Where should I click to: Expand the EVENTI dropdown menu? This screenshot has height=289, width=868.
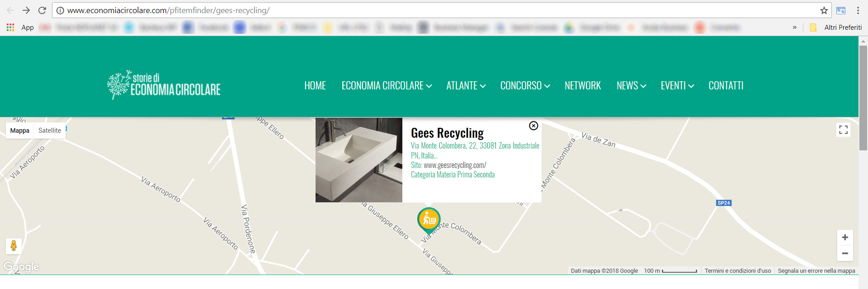pos(677,85)
